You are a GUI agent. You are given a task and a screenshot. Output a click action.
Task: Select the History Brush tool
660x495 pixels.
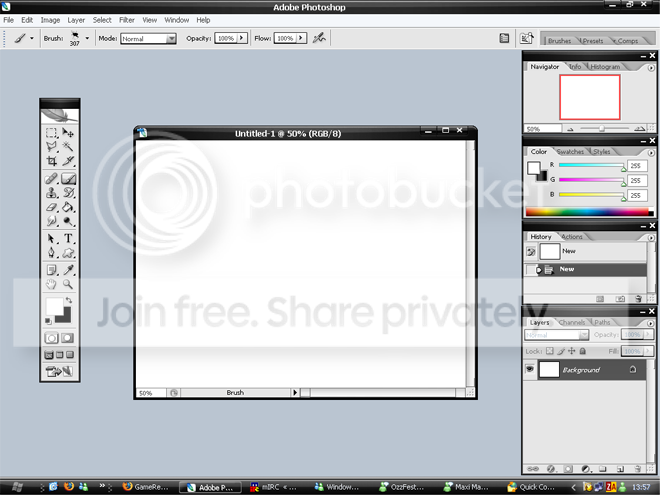(68, 193)
